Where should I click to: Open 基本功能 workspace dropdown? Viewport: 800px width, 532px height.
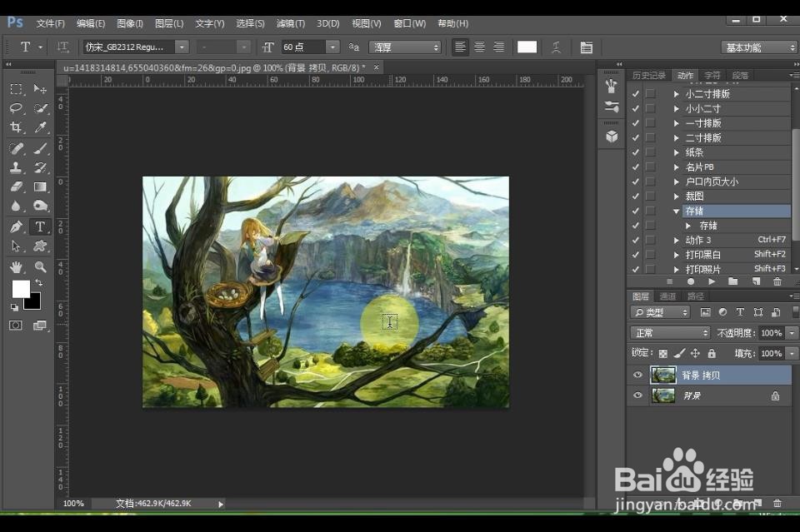(x=759, y=47)
